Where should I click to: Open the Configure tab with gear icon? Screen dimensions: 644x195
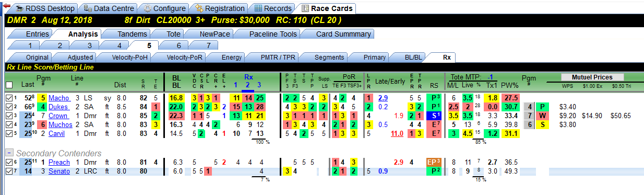tap(165, 8)
